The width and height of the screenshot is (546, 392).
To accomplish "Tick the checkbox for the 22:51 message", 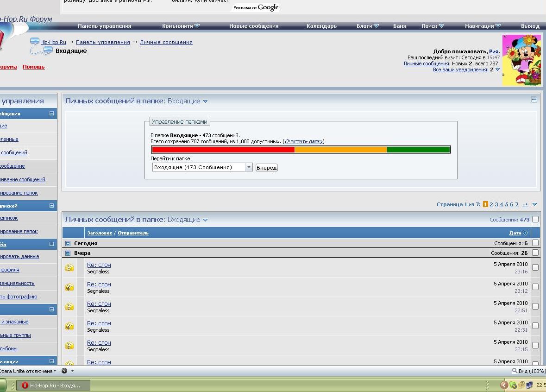I will pos(535,306).
